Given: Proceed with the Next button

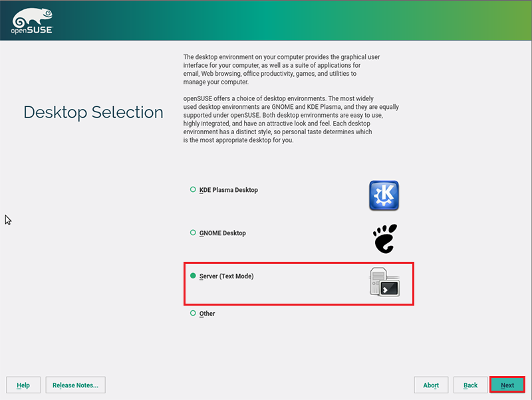Looking at the screenshot, I should [507, 385].
